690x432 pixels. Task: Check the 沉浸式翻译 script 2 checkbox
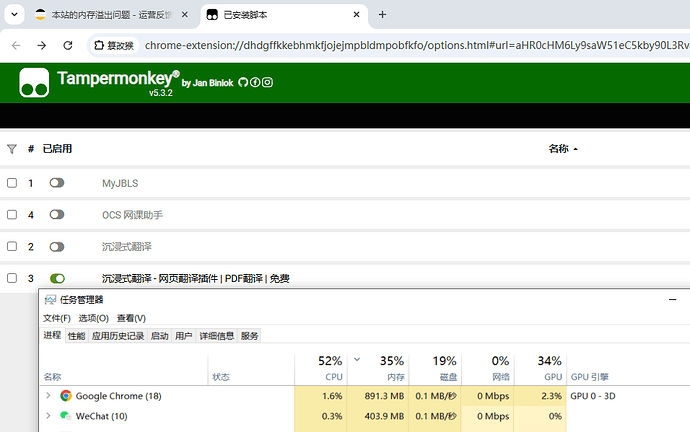[x=12, y=246]
